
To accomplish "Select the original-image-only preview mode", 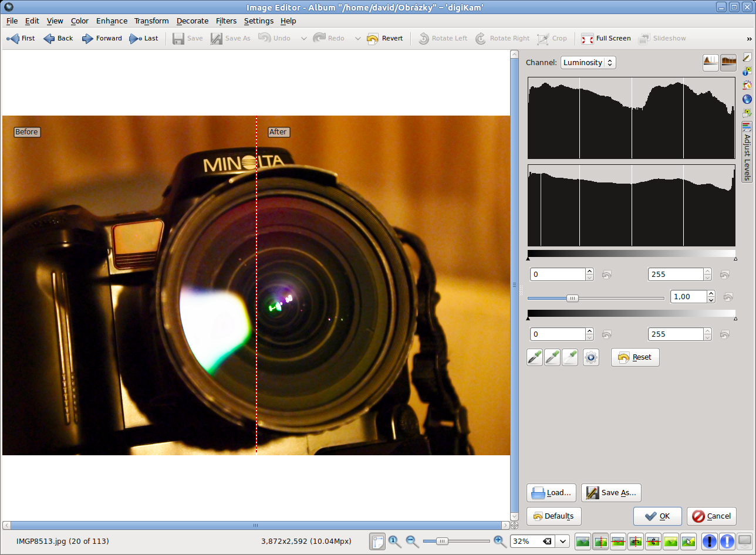I will point(582,541).
